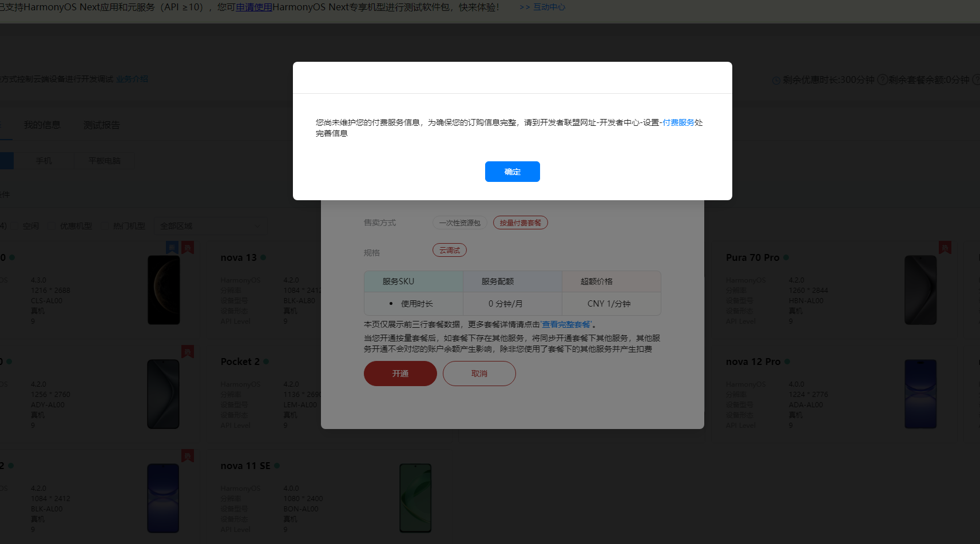Image resolution: width=980 pixels, height=544 pixels.
Task: Click the nova 12 Pro device name
Action: [x=753, y=362]
